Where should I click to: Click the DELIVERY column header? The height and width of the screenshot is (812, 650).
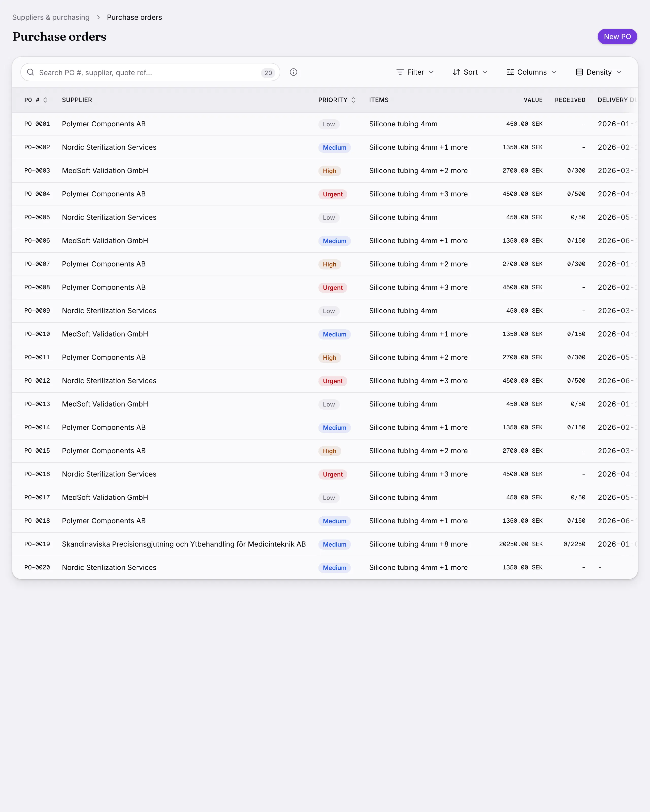[x=617, y=100]
